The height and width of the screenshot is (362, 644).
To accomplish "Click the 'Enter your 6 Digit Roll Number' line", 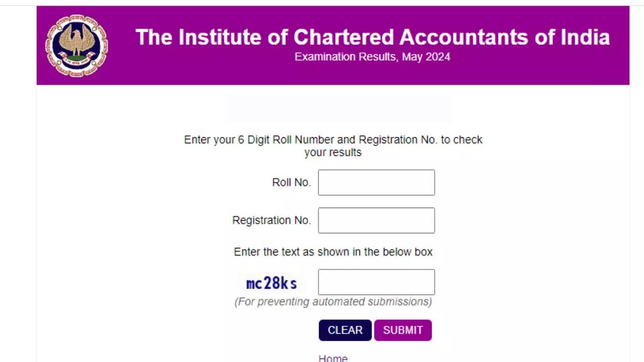I will point(333,140).
